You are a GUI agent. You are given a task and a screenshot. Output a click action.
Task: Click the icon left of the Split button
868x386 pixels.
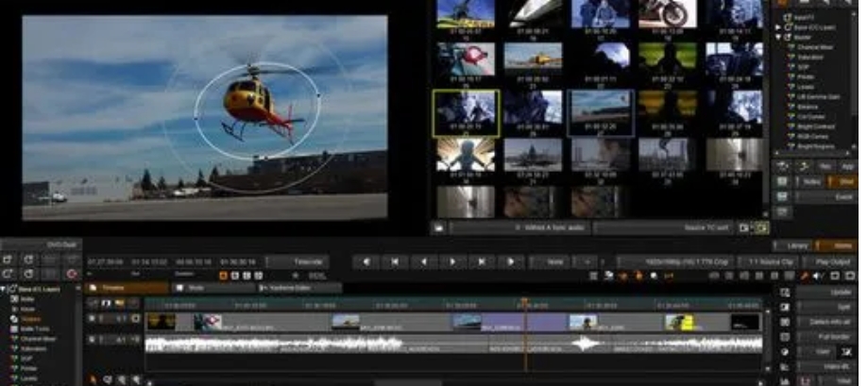[x=784, y=307]
